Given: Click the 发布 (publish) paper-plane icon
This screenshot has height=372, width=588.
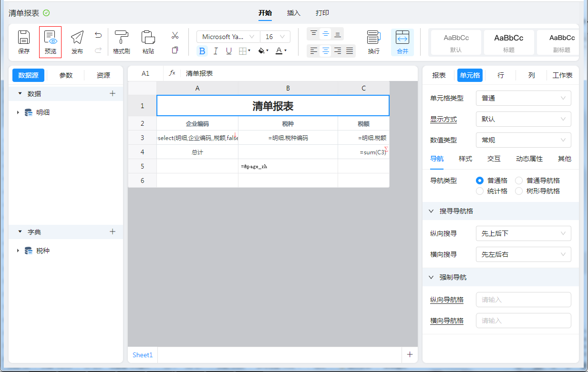Looking at the screenshot, I should 77,37.
